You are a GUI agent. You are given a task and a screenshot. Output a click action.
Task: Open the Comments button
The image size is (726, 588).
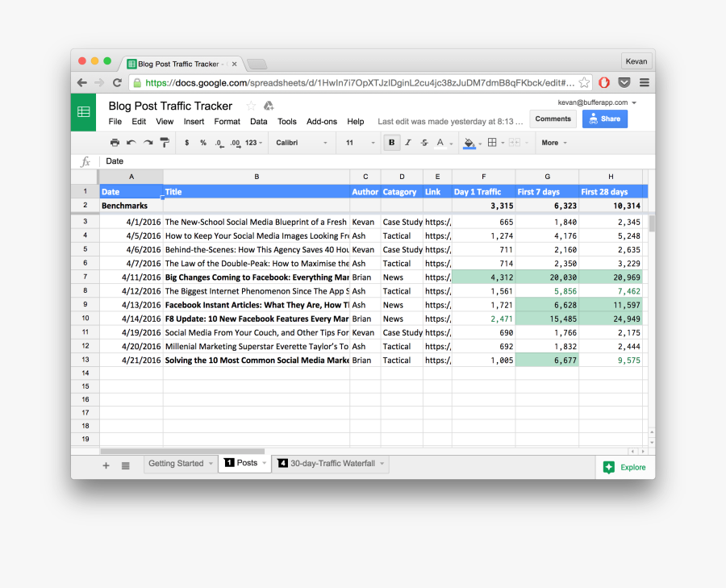click(553, 119)
